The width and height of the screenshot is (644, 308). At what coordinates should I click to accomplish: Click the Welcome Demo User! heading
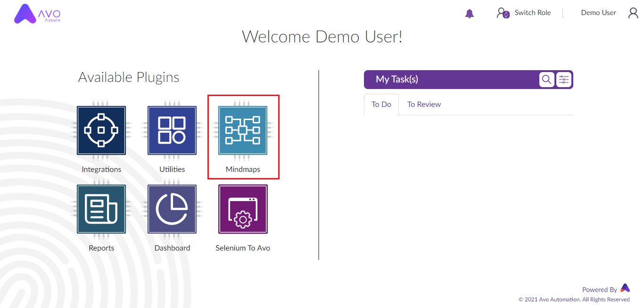[322, 37]
